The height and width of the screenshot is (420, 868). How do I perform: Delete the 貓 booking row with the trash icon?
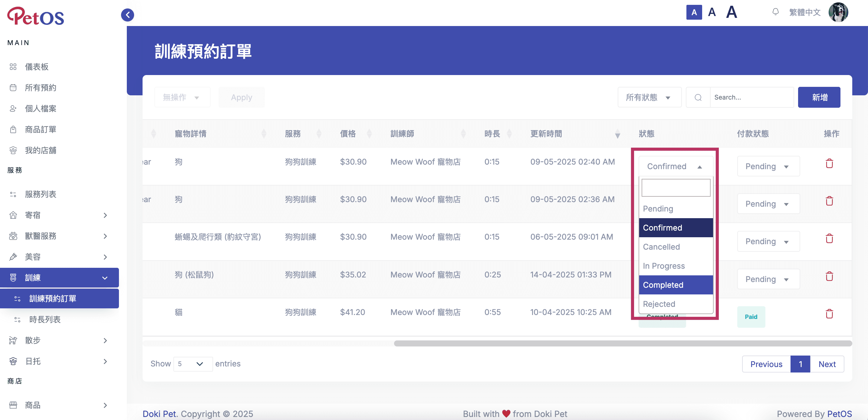point(829,314)
